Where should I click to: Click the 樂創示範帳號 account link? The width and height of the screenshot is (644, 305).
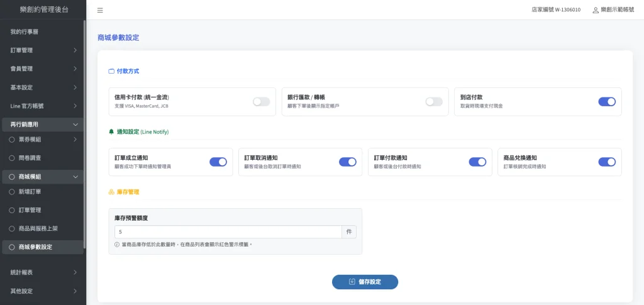point(617,10)
